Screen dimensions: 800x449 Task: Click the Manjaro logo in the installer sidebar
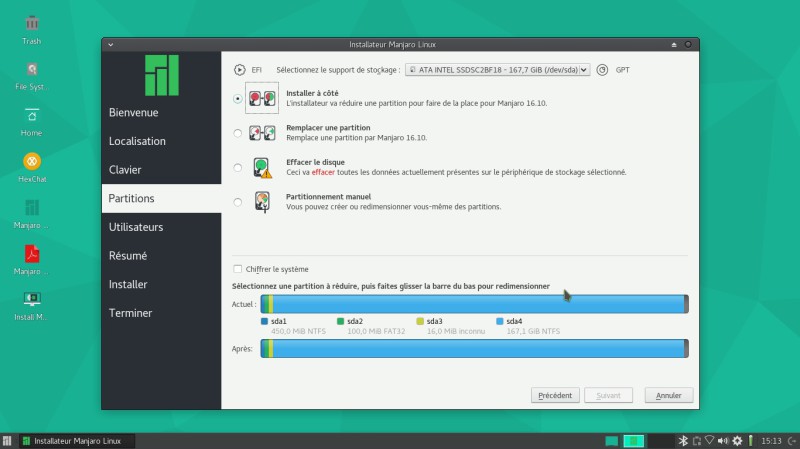pyautogui.click(x=162, y=76)
